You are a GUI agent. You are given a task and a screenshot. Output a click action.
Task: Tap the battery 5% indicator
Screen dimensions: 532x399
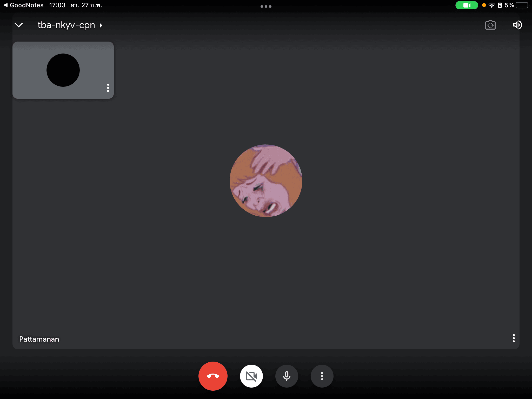516,5
